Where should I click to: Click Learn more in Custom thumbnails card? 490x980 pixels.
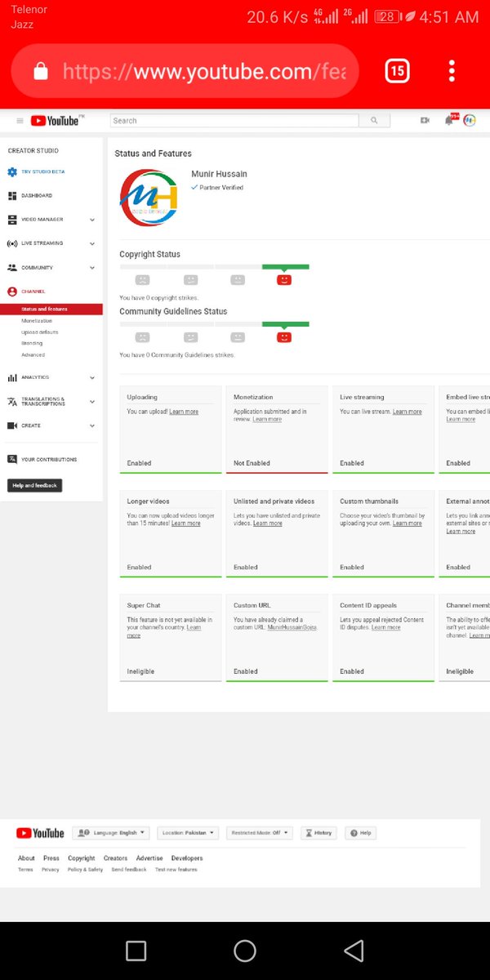point(408,523)
